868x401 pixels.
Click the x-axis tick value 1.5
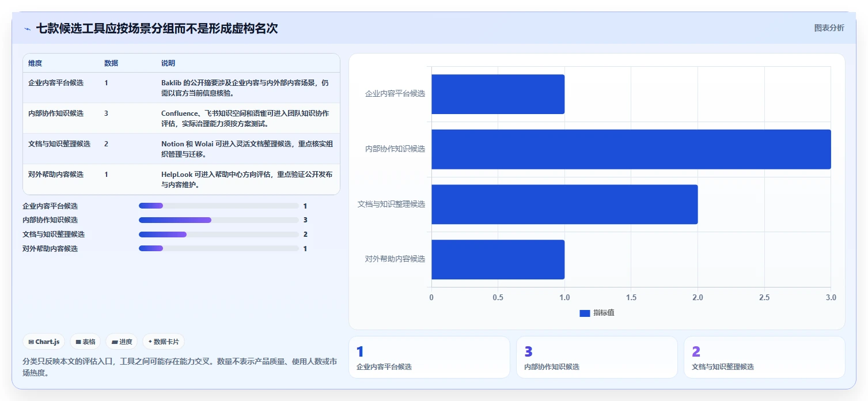pos(631,297)
